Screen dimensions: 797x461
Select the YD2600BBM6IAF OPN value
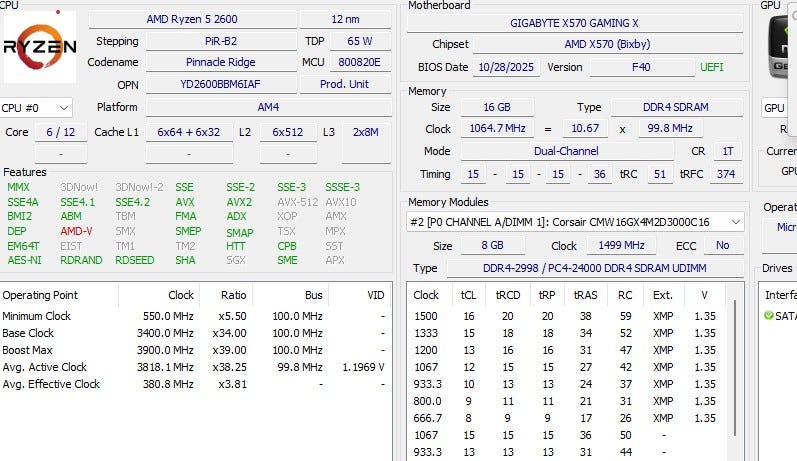coord(221,84)
